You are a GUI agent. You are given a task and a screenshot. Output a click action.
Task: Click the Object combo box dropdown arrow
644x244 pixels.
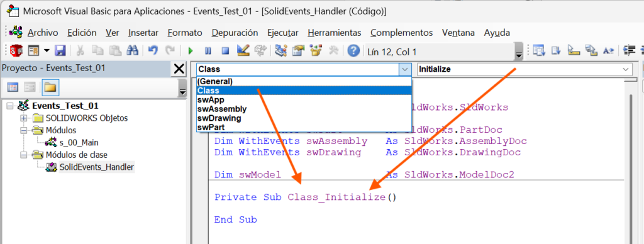(406, 69)
